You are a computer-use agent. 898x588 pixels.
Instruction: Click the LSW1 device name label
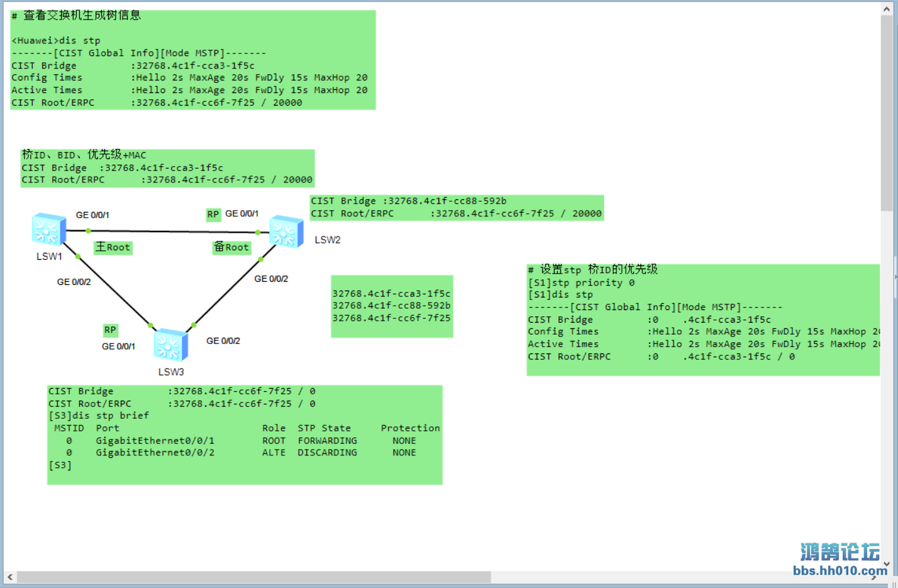[x=49, y=257]
